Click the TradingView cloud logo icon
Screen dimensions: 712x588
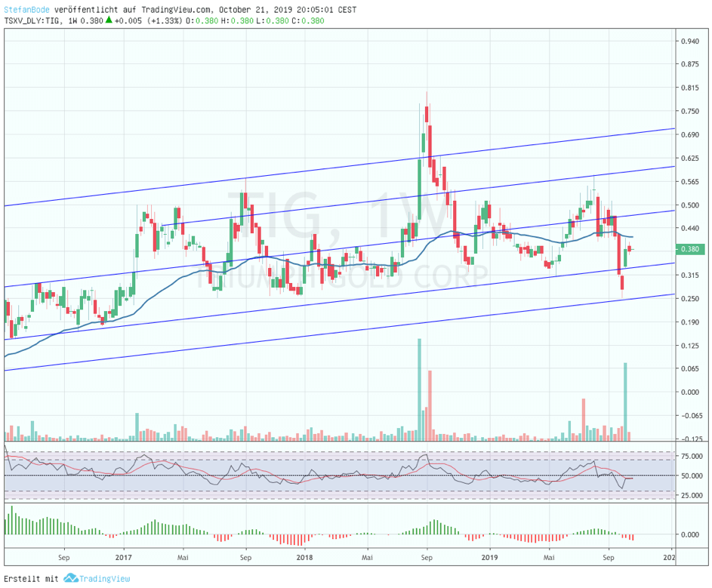70,578
